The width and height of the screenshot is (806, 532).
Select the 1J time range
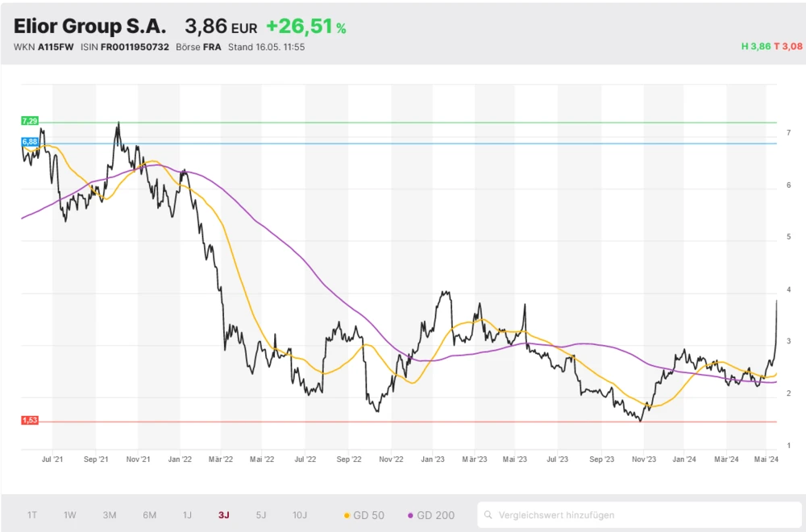click(187, 514)
